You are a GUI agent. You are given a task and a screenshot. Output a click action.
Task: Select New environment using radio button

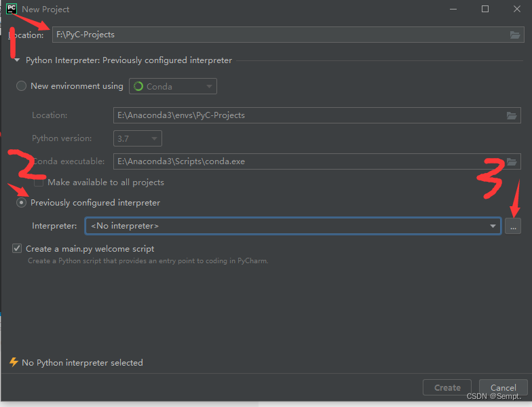22,85
